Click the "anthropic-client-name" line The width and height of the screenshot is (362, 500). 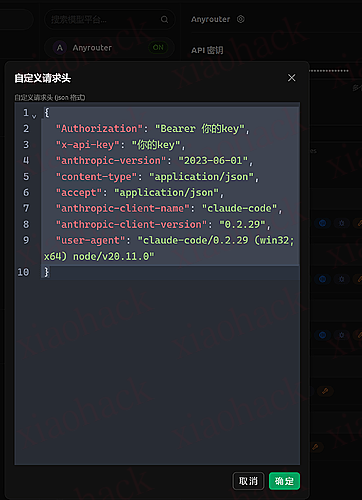(170, 209)
